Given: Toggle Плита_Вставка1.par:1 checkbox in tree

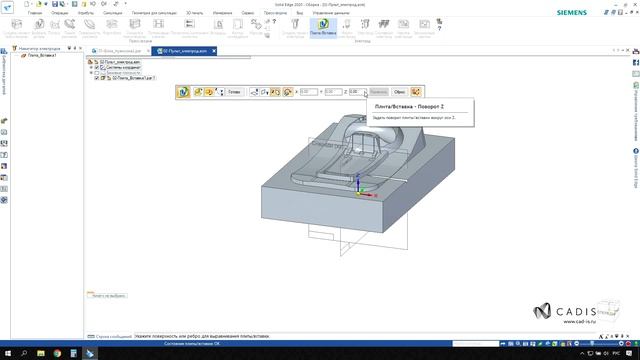Looking at the screenshot, I should coord(97,78).
